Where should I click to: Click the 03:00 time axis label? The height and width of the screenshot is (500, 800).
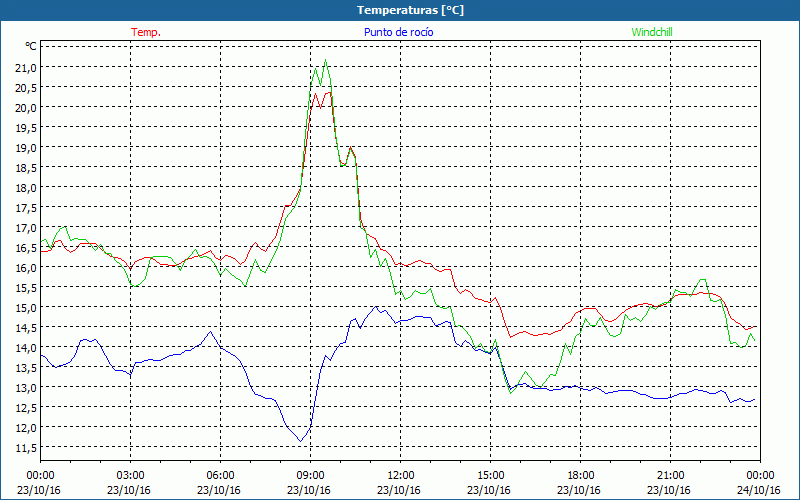pos(130,476)
